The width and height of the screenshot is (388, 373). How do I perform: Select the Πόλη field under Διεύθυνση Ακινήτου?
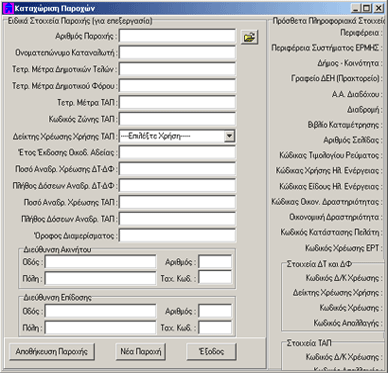click(x=100, y=278)
